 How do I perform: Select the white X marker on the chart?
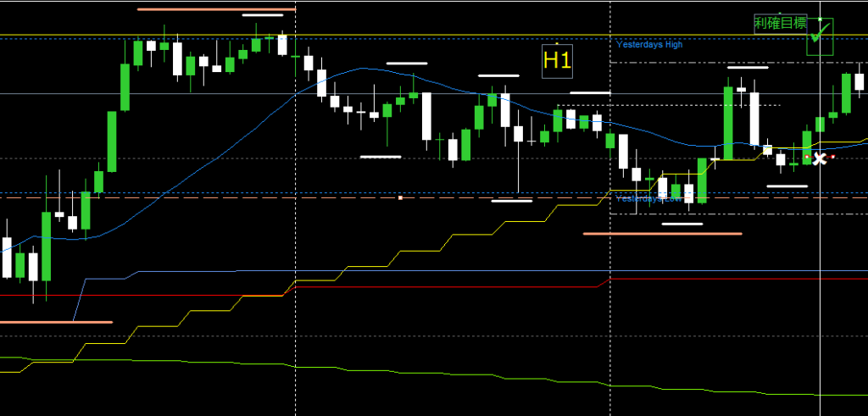819,158
